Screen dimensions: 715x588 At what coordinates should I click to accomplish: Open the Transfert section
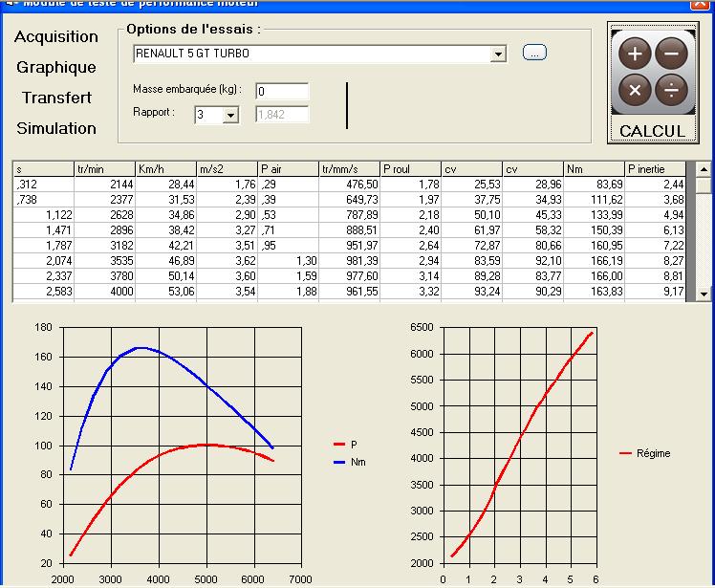56,98
